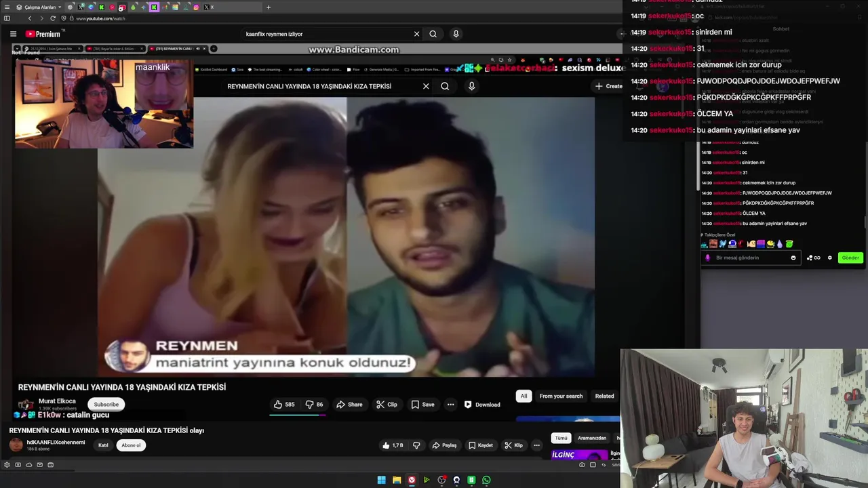Open a new browser tab
Viewport: 868px width, 488px height.
point(269,7)
